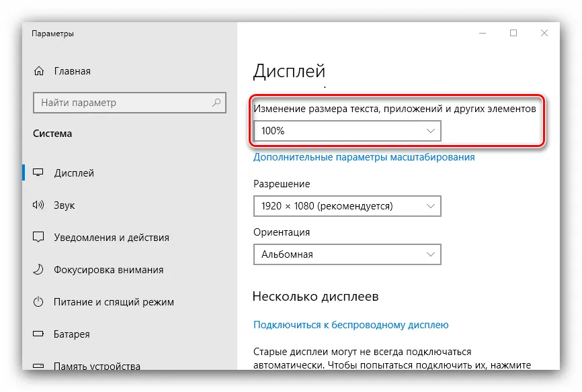Click the power icon for Питание и спящий режим

38,301
